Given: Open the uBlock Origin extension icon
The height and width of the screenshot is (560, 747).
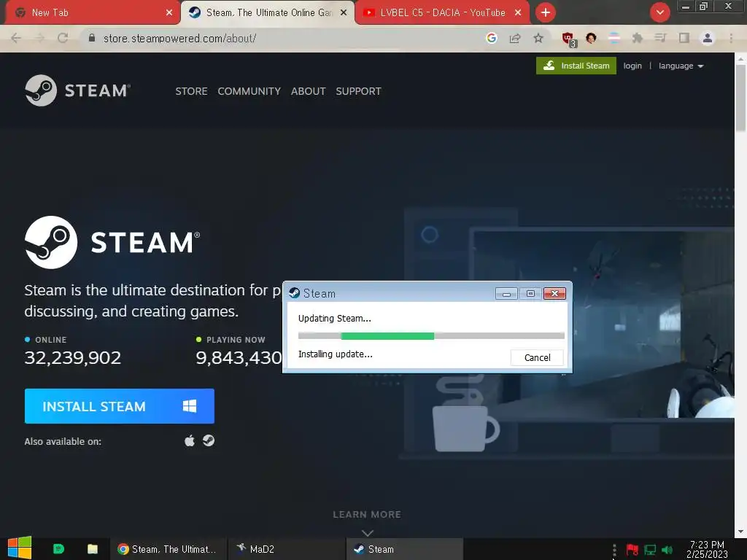Looking at the screenshot, I should tap(569, 39).
